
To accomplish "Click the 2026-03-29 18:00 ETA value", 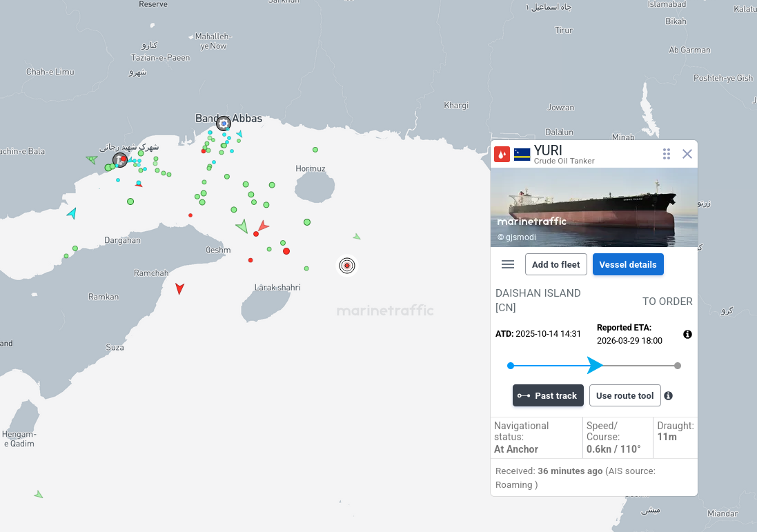I will pyautogui.click(x=629, y=340).
